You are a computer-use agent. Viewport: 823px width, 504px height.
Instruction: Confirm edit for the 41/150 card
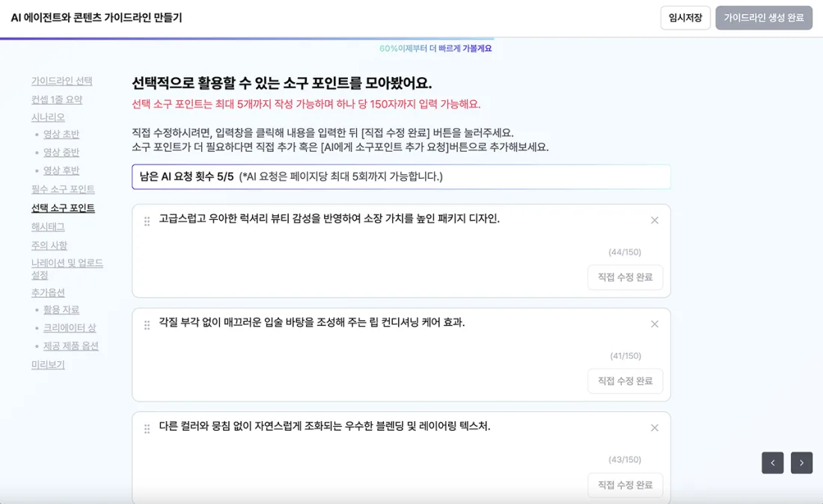click(625, 381)
